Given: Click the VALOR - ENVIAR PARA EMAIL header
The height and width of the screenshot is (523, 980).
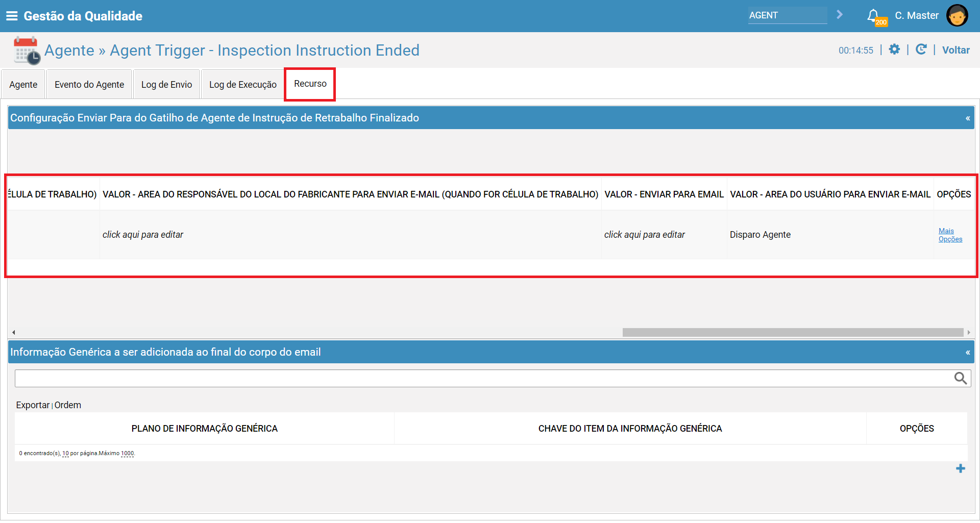Looking at the screenshot, I should click(x=664, y=194).
